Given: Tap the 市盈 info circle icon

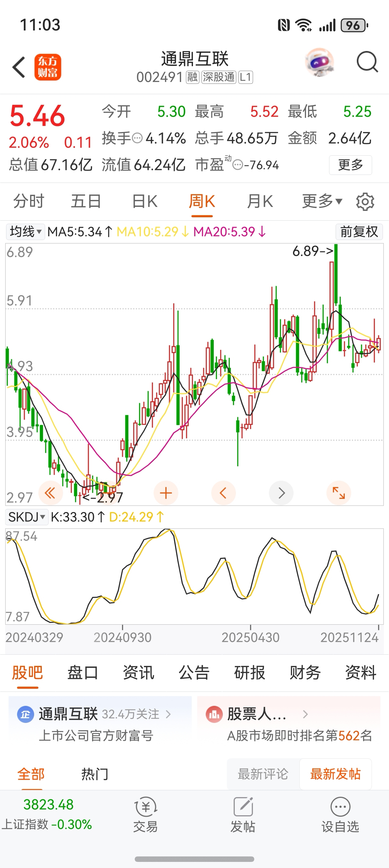Looking at the screenshot, I should 238,165.
